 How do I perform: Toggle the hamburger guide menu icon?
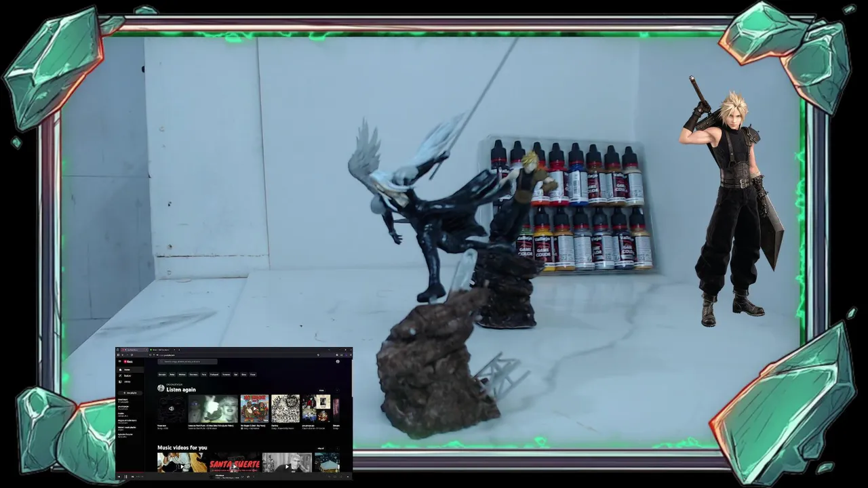pyautogui.click(x=119, y=361)
